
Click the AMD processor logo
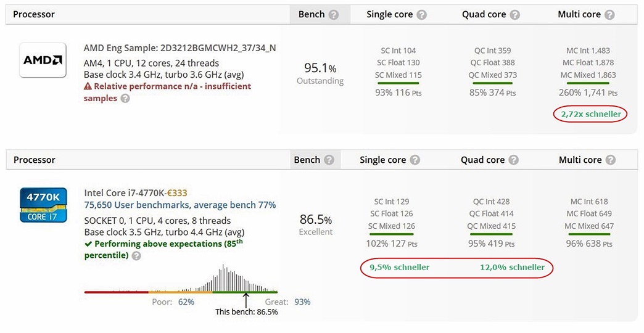(x=43, y=60)
